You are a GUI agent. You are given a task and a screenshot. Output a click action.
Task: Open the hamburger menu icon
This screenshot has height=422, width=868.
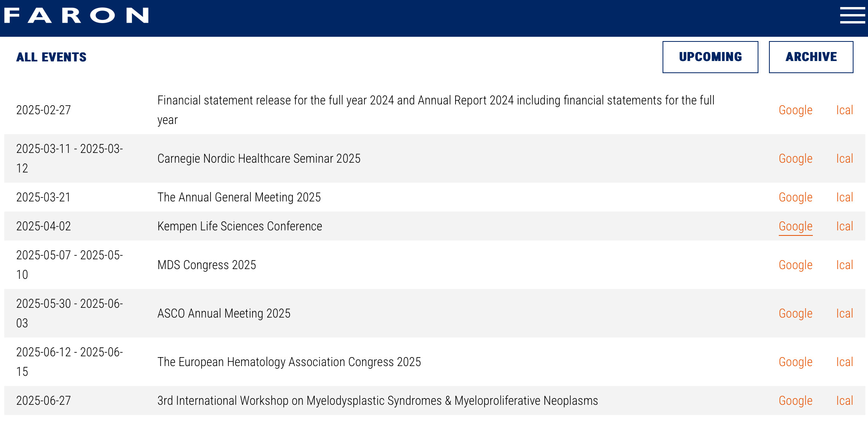coord(852,16)
